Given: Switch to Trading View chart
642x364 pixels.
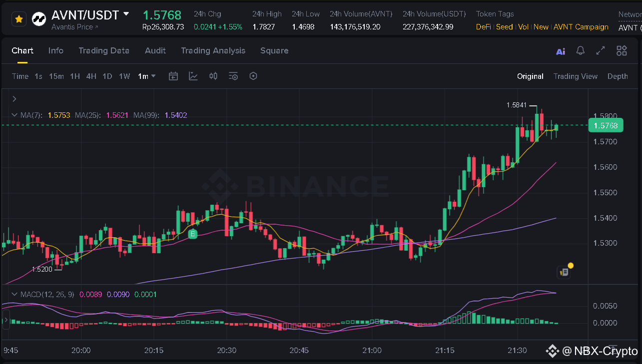Looking at the screenshot, I should pos(576,76).
